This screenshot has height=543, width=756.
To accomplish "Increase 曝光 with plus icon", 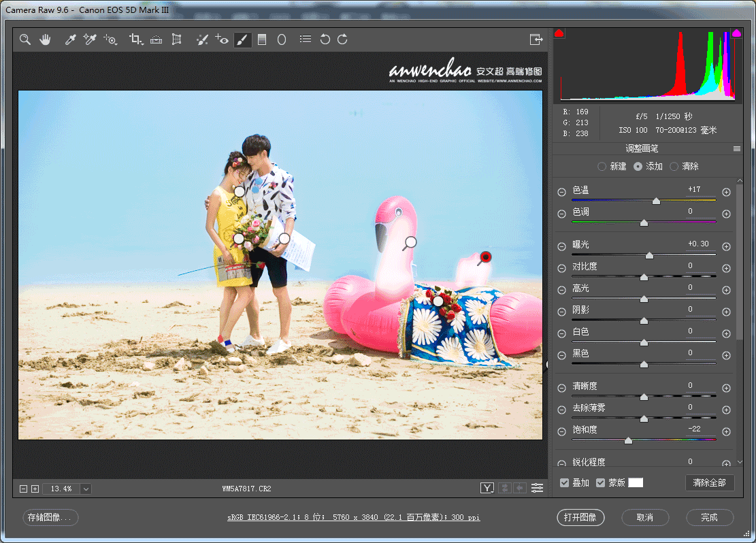I will tap(726, 246).
